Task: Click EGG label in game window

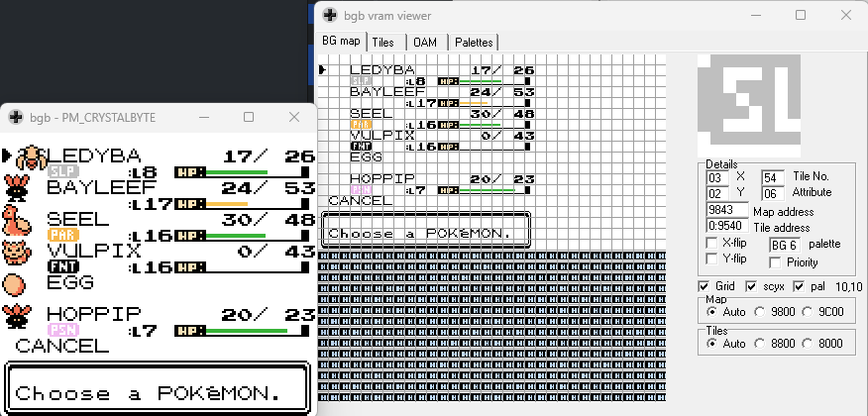Action: tap(70, 282)
